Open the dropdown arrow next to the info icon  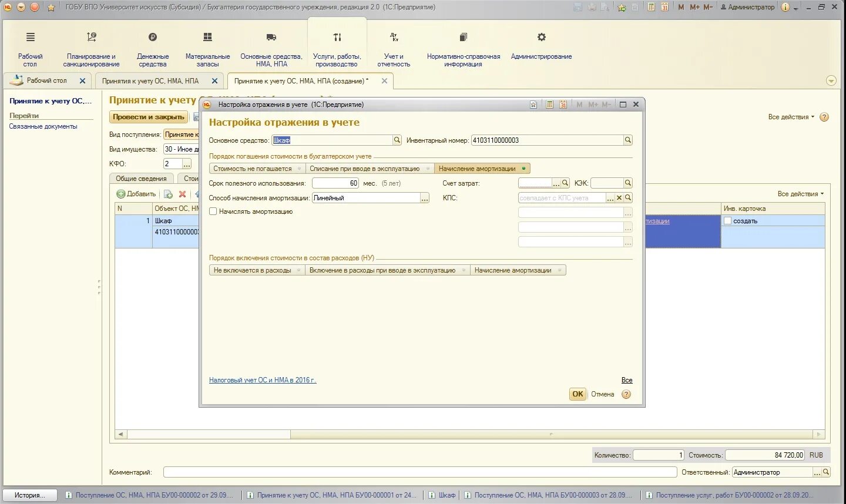point(796,8)
